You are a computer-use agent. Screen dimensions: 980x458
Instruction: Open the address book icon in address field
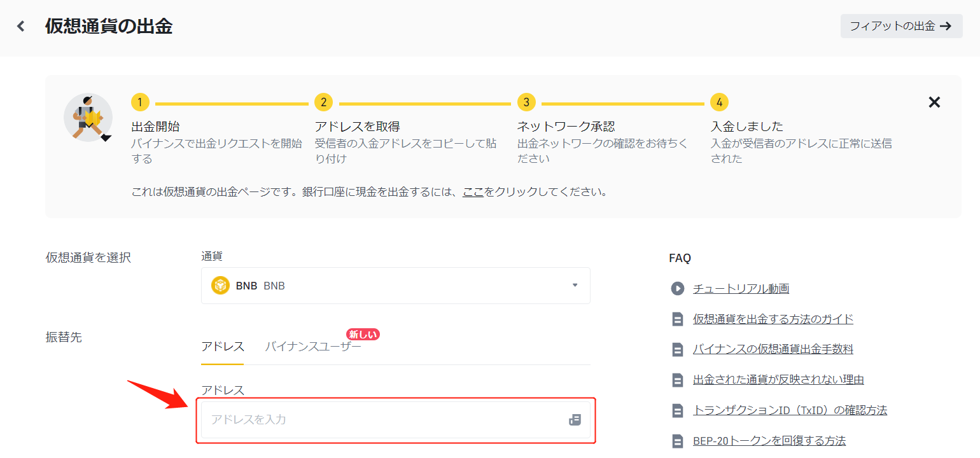(575, 420)
